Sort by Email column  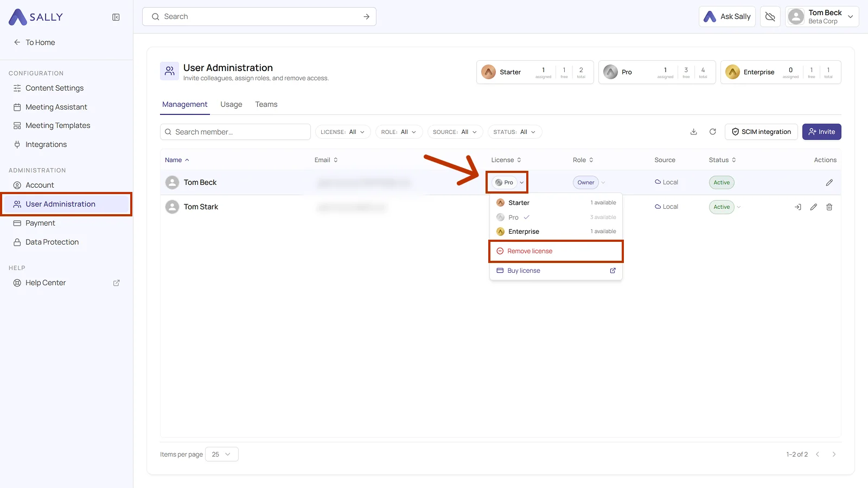coord(326,160)
